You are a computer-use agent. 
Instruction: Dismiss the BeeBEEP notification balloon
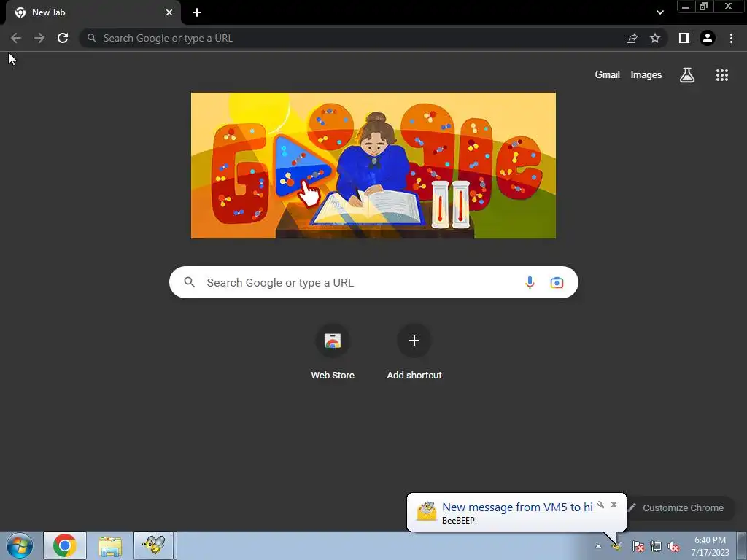tap(614, 505)
